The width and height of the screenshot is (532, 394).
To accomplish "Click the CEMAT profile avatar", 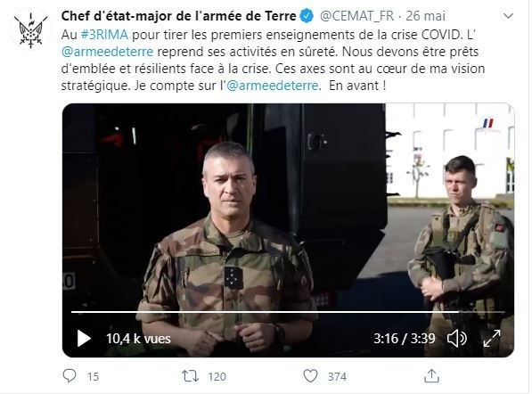I will pyautogui.click(x=30, y=29).
